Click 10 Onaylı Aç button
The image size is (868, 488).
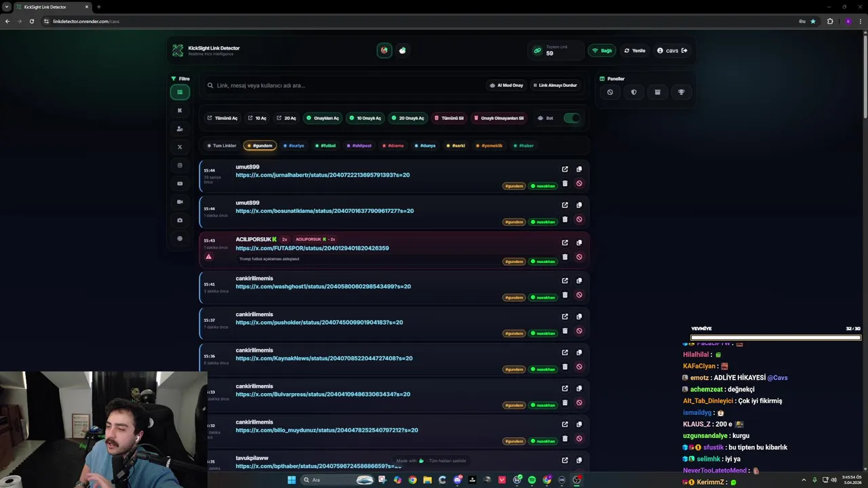tap(366, 118)
